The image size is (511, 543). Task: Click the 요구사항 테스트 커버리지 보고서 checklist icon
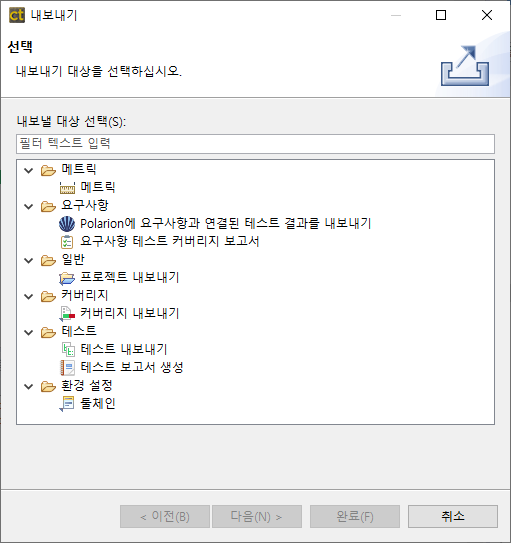[67, 242]
